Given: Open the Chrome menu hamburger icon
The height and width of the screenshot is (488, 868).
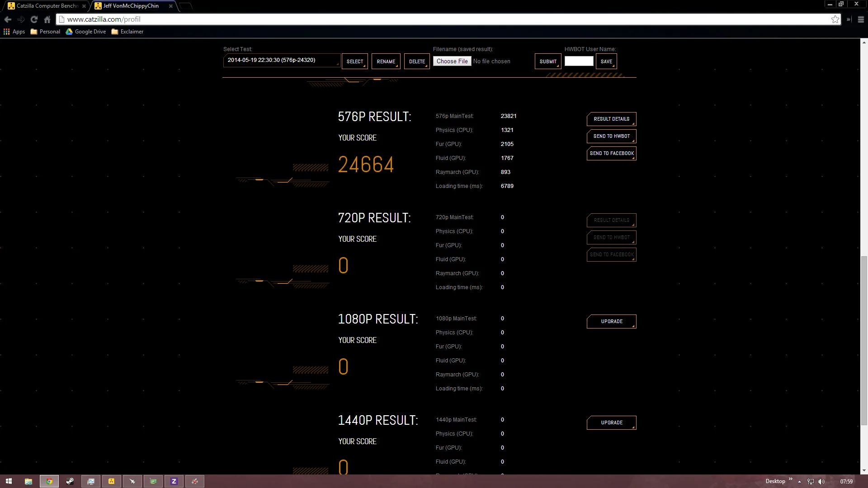Looking at the screenshot, I should pyautogui.click(x=861, y=19).
